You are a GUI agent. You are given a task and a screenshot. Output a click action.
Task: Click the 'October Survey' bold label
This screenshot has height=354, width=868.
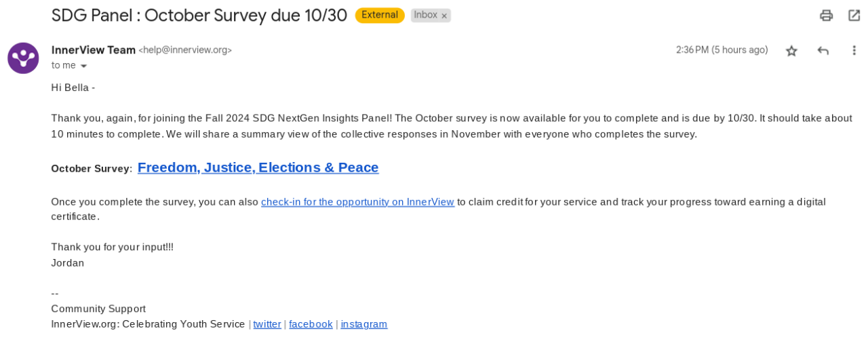90,169
